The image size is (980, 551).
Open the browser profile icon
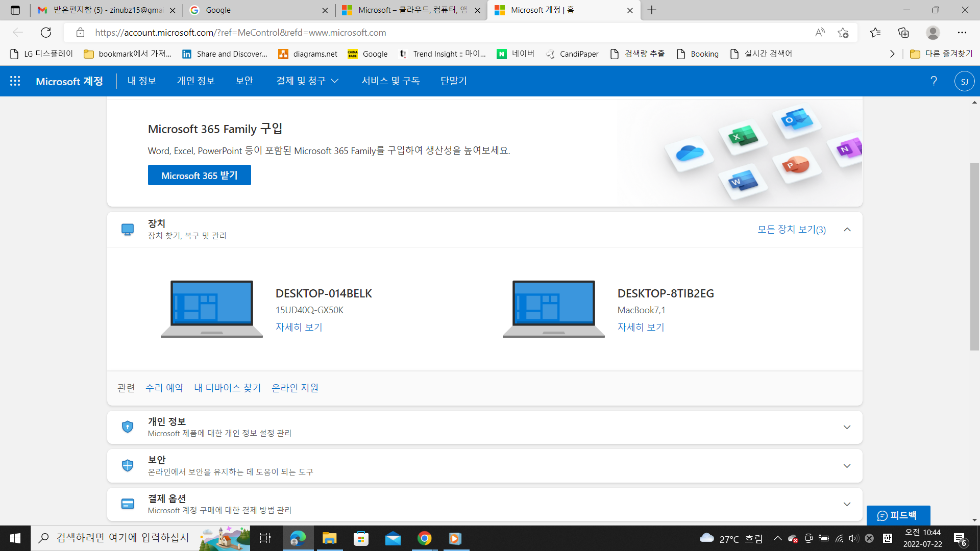(x=933, y=33)
